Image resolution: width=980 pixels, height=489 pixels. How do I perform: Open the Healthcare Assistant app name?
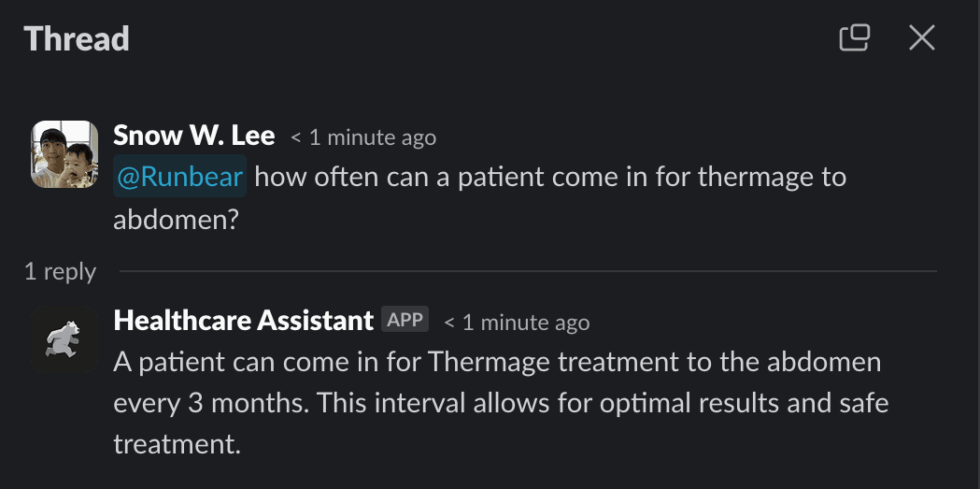243,321
